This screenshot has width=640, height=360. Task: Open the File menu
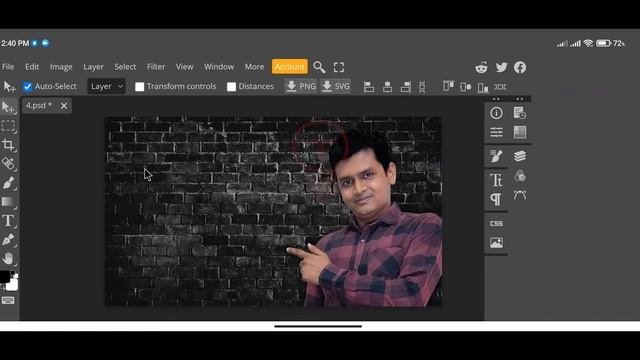8,67
